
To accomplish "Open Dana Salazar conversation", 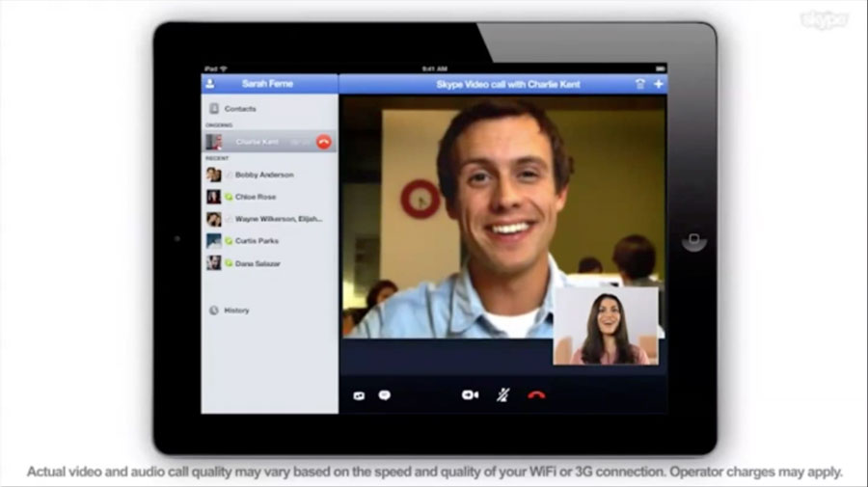I will 270,263.
